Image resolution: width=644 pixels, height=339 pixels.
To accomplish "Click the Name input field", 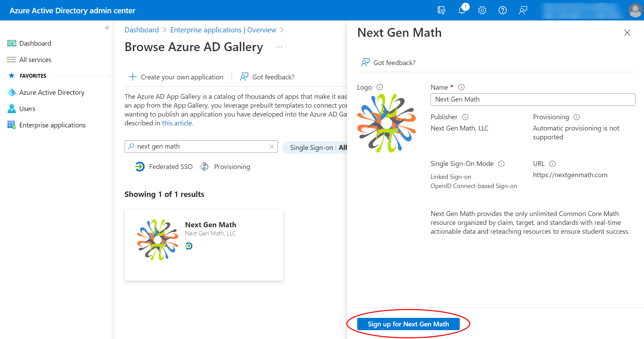I will click(x=533, y=99).
